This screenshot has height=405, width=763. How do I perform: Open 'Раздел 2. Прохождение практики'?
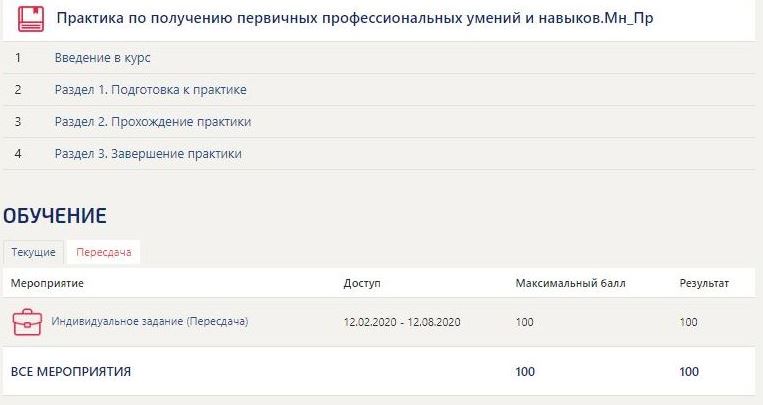[x=152, y=122]
